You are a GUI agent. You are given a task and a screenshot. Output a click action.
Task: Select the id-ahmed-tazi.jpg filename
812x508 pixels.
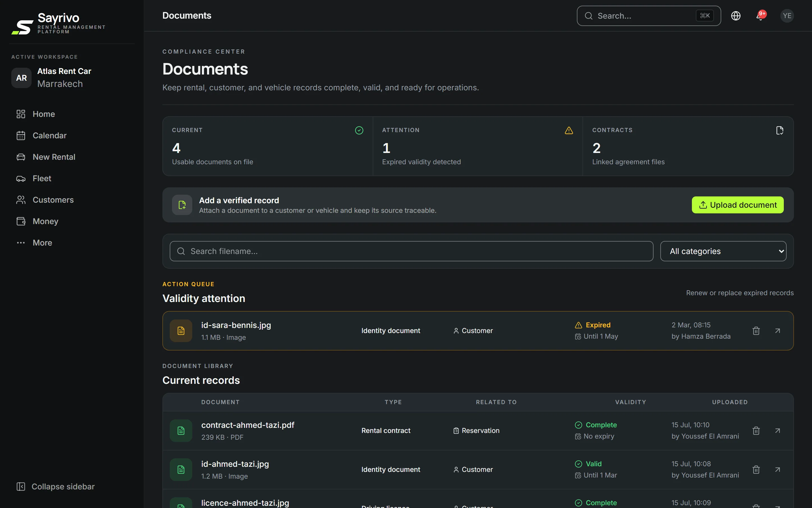coord(235,464)
